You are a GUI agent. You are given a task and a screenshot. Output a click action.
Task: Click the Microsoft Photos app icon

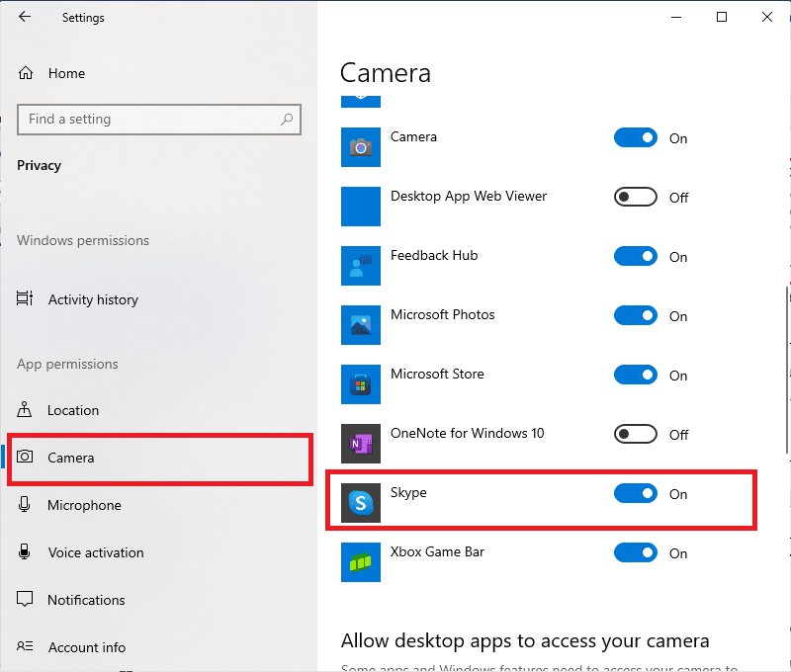361,325
